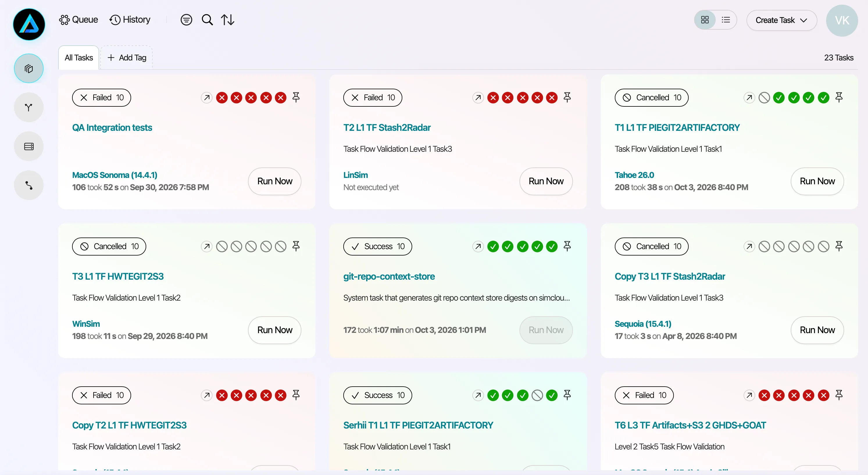Screen dimensions: 868x475
Task: Open the storage server sidebar icon
Action: point(29,146)
